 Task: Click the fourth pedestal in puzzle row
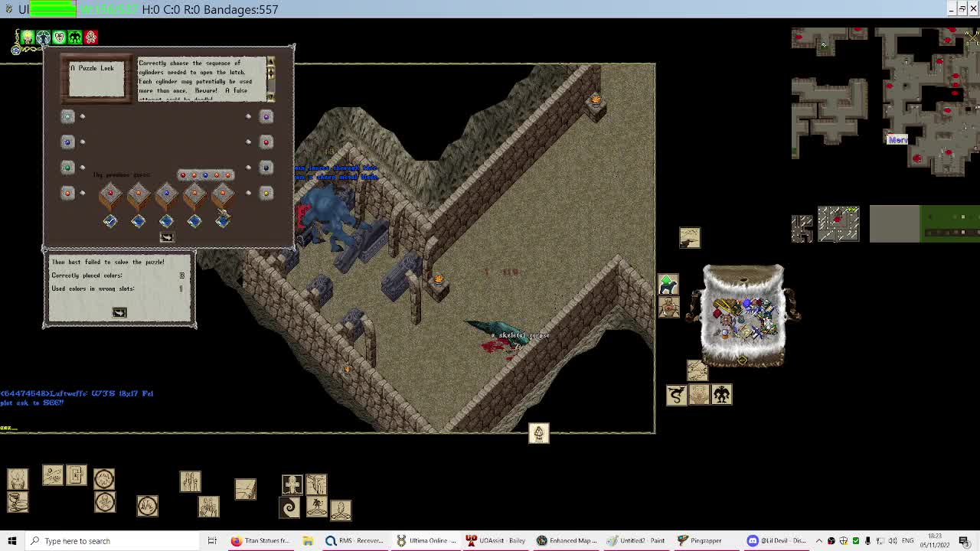pos(194,197)
